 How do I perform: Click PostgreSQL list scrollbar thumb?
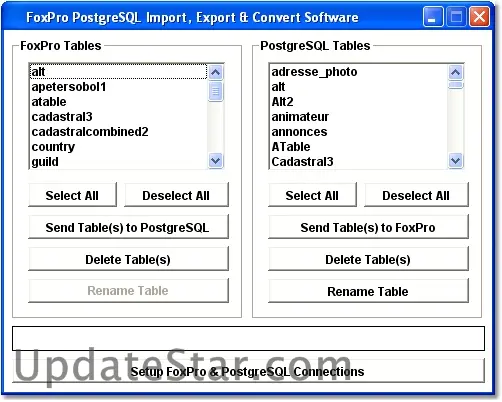pyautogui.click(x=456, y=85)
